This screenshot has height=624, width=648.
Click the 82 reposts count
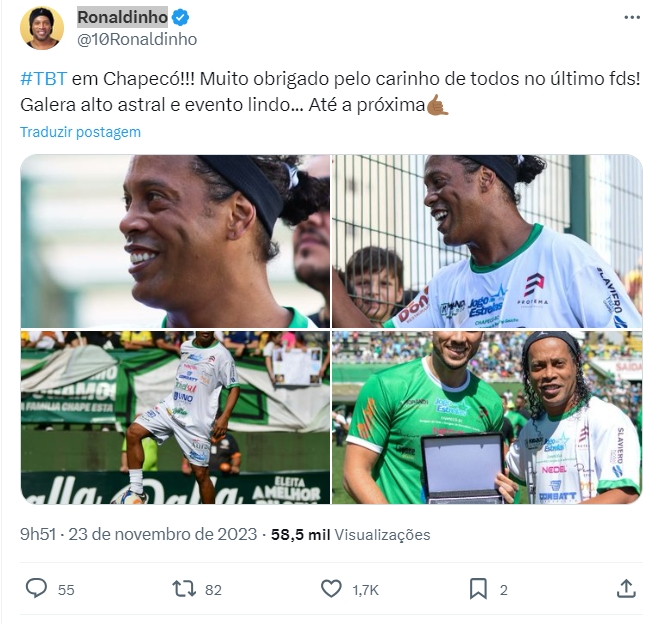(x=213, y=590)
